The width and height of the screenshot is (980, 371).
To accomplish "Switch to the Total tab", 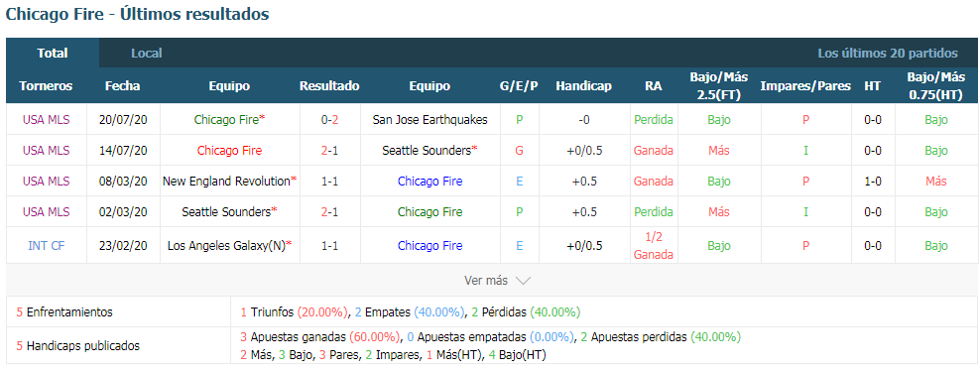I will coord(53,54).
